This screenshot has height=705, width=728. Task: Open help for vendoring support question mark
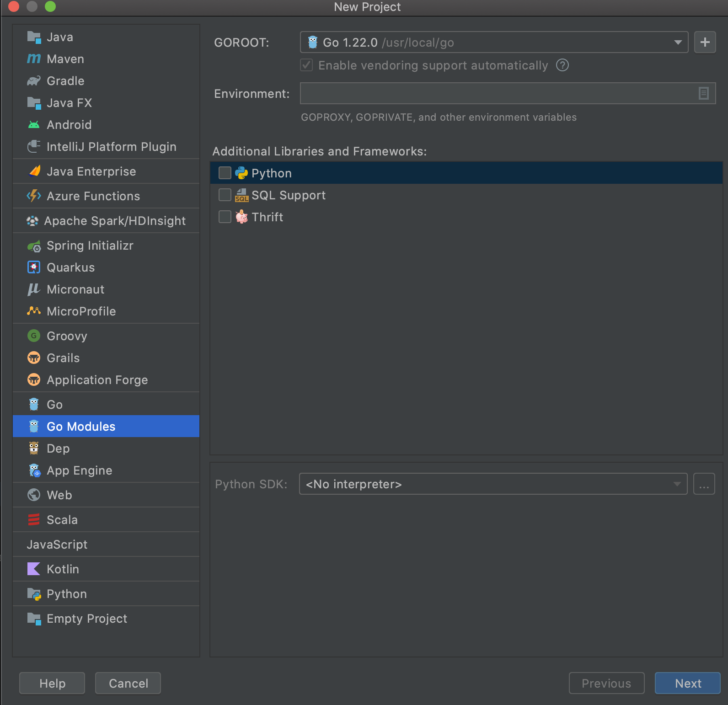point(562,65)
